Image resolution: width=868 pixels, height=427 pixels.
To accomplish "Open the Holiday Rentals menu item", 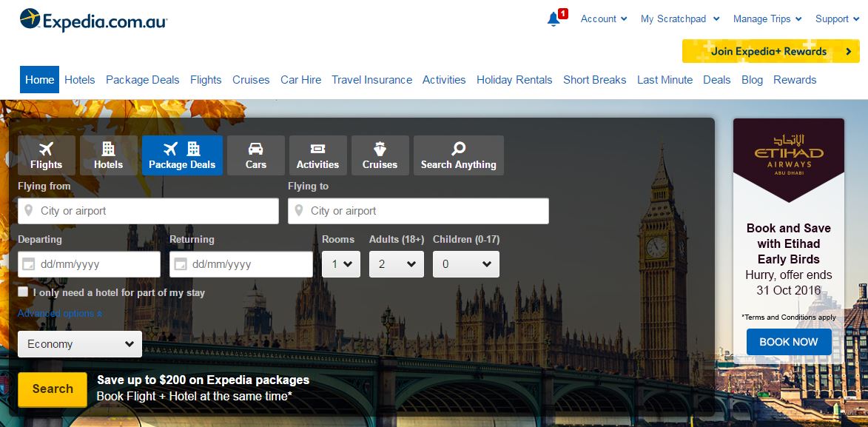I will (x=514, y=80).
